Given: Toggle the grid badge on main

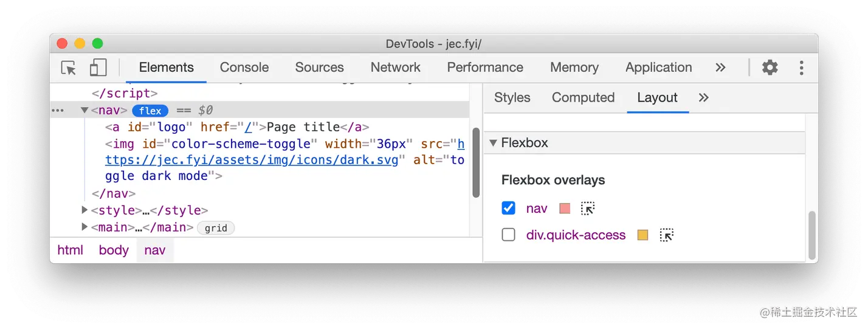Looking at the screenshot, I should (x=216, y=228).
